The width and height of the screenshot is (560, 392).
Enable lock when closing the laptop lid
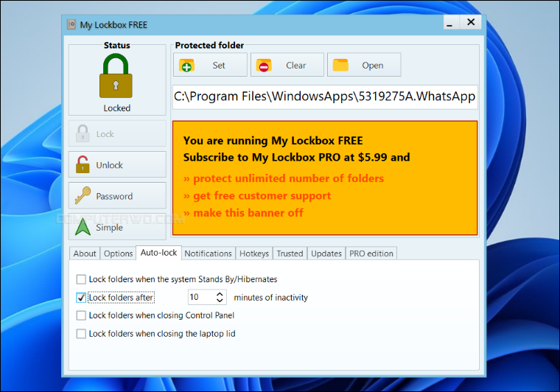click(x=81, y=334)
